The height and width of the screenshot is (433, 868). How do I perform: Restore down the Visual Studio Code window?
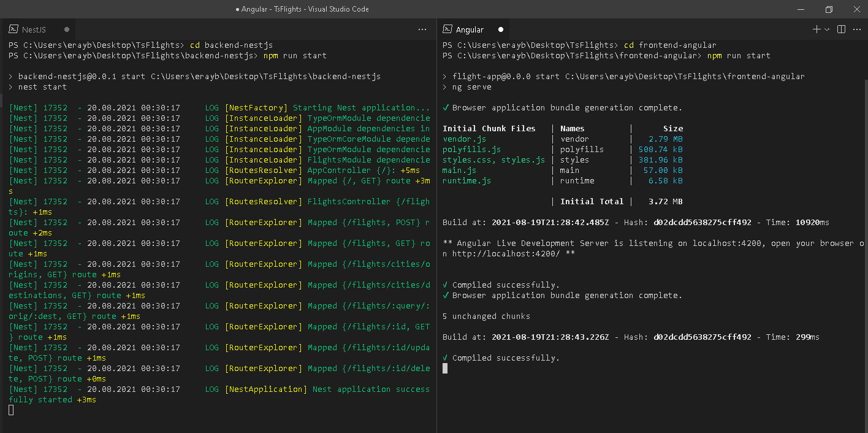(829, 9)
